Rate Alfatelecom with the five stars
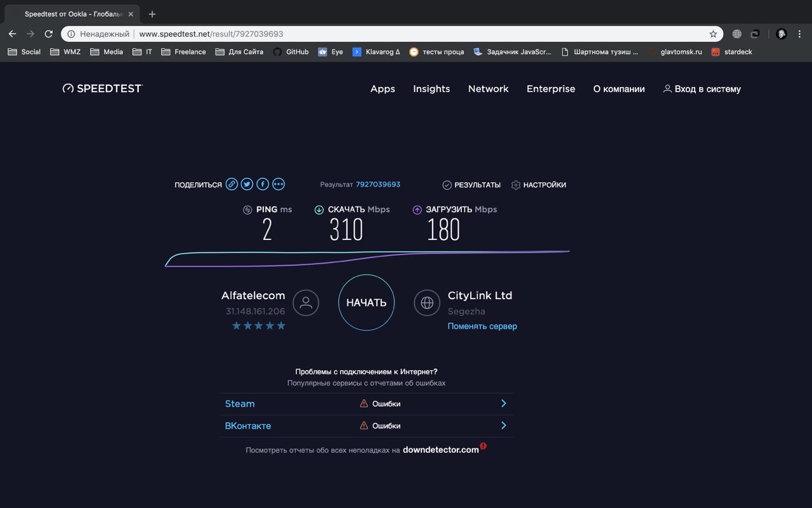This screenshot has height=508, width=812. click(x=259, y=326)
